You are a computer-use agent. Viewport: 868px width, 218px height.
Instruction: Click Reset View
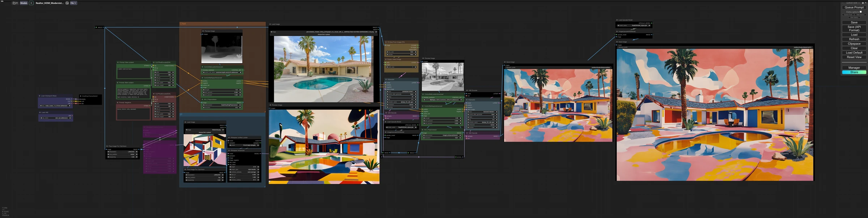click(x=854, y=57)
